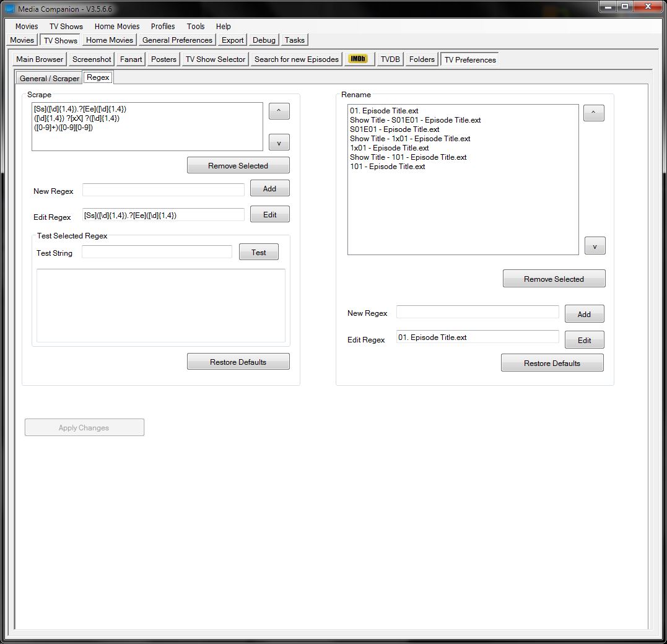667x644 pixels.
Task: Click Add next to Rename New Regex
Action: 584,314
